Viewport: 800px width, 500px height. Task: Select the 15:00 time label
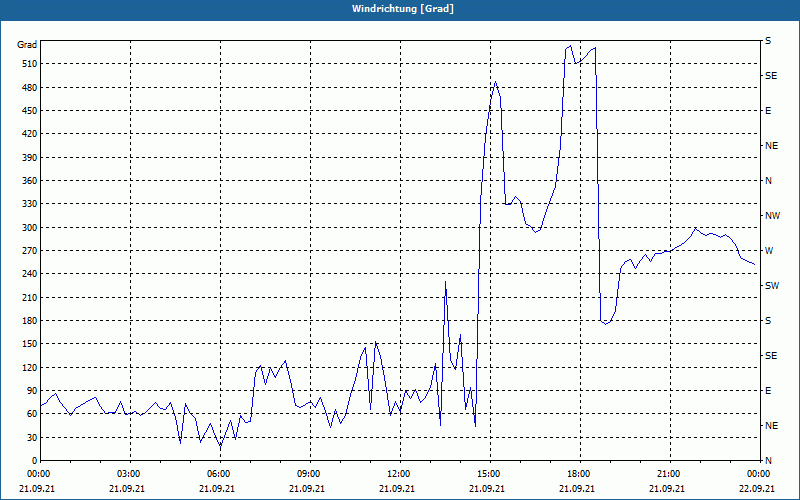(x=487, y=474)
